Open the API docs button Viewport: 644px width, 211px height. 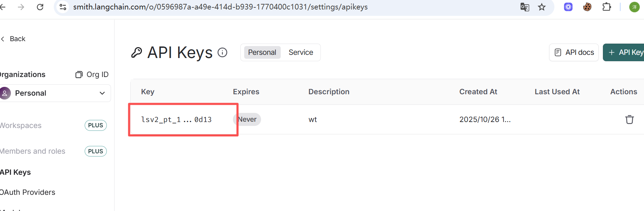pyautogui.click(x=574, y=52)
